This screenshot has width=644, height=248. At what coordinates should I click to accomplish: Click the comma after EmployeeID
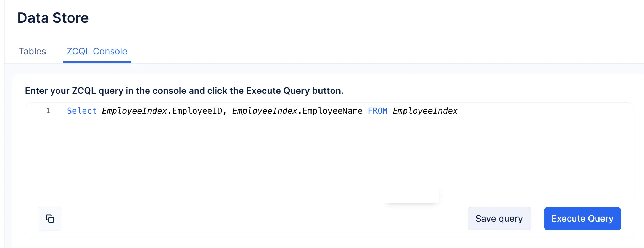pyautogui.click(x=225, y=112)
